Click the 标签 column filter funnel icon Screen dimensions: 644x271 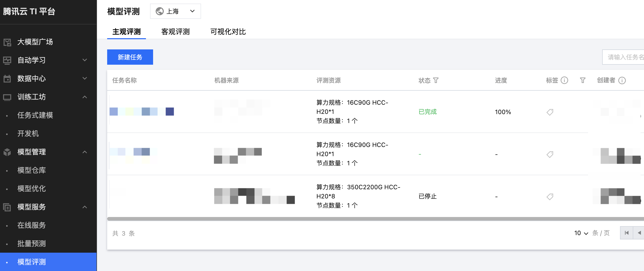583,80
